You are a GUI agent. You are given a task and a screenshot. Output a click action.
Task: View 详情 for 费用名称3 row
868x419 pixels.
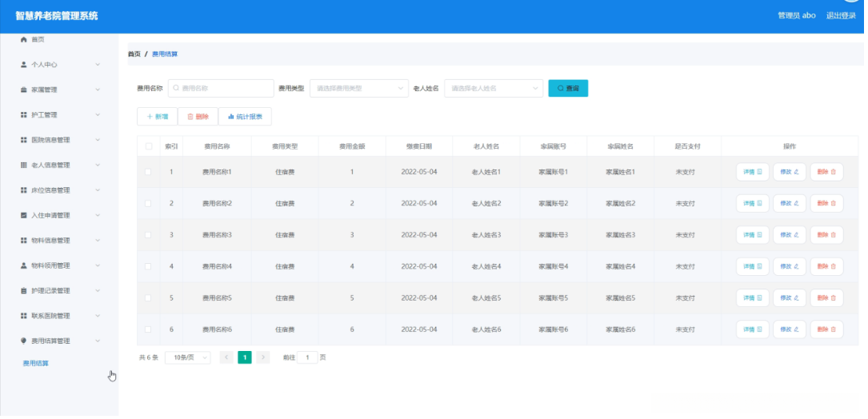(x=752, y=234)
